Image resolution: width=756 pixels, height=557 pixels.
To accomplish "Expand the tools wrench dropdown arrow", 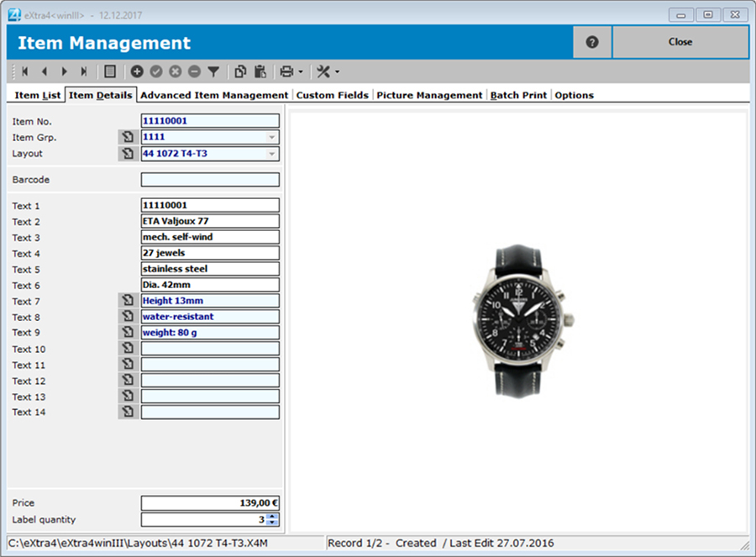I will coord(338,72).
